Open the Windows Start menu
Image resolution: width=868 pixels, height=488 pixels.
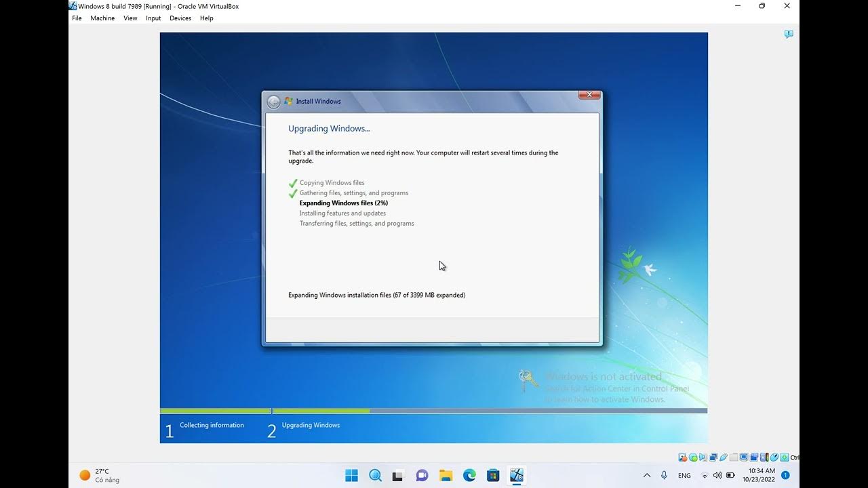(351, 475)
